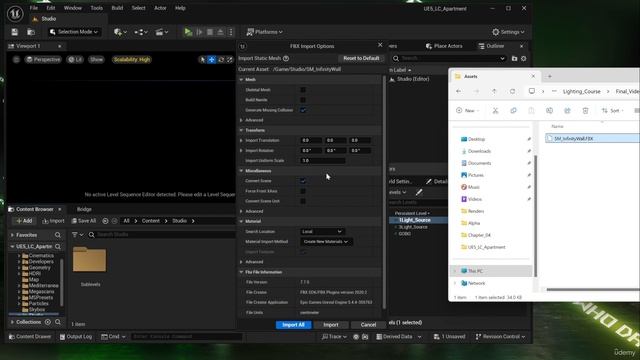640x360 pixels.
Task: Open the cinematics clapperboard dropdown
Action: point(162,32)
